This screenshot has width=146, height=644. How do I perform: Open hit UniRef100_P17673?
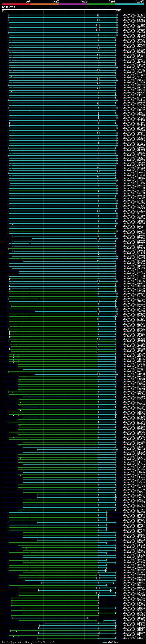[x=134, y=15]
